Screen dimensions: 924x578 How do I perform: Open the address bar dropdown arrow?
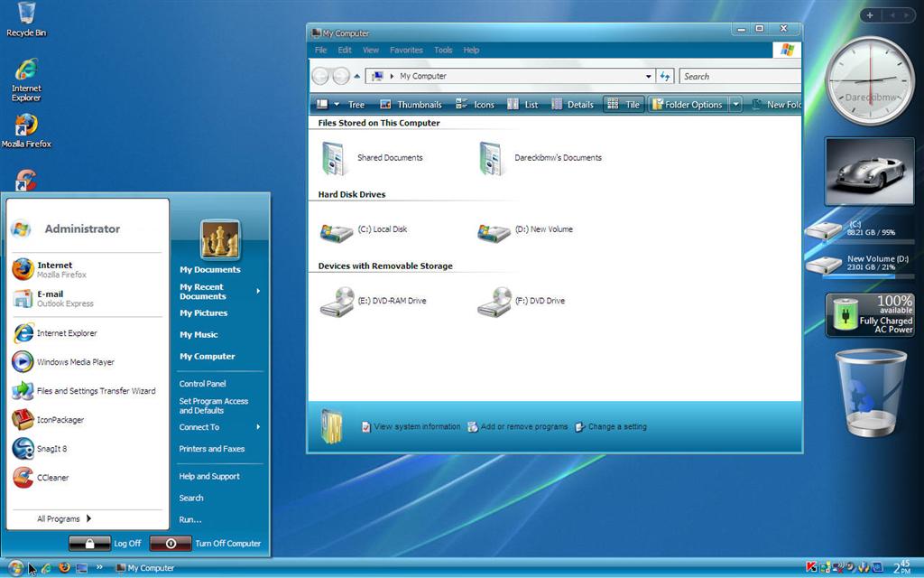(x=648, y=76)
